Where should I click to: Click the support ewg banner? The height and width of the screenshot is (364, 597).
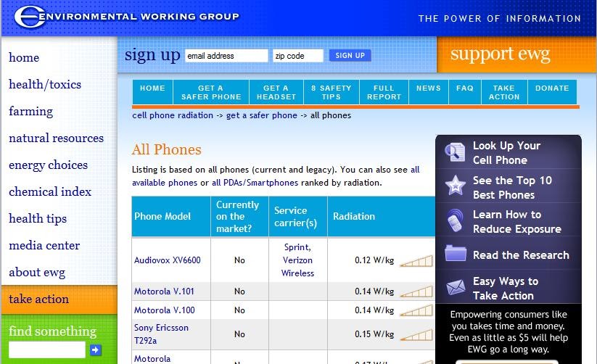[516, 54]
